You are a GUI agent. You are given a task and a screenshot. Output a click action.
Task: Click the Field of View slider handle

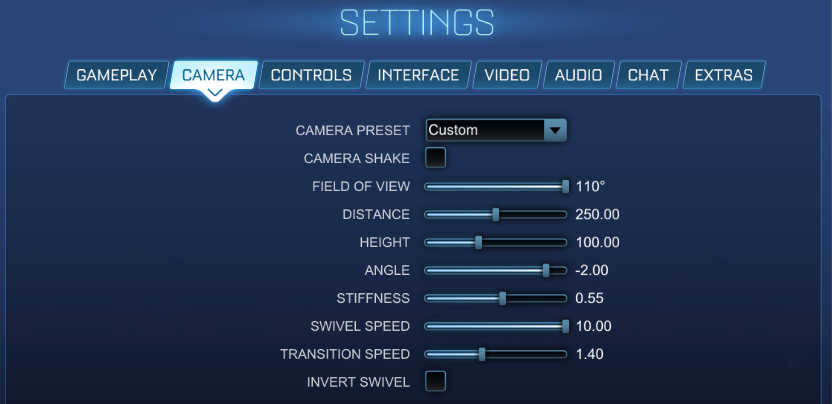(x=565, y=186)
